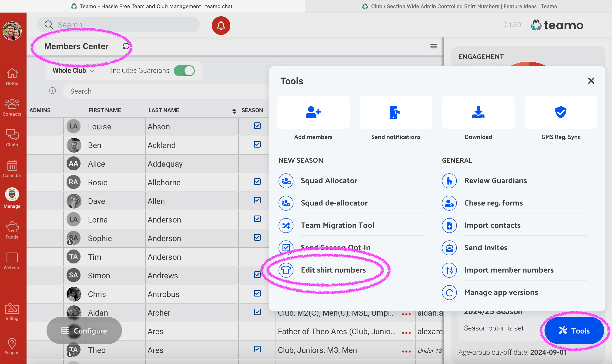Viewport: 612px width, 364px height.
Task: Click the Download tile
Action: click(x=478, y=113)
